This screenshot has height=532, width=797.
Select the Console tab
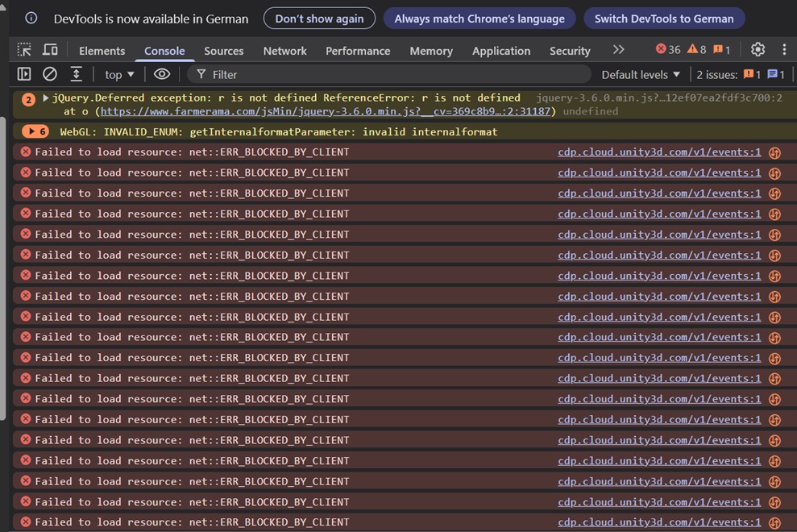point(164,51)
